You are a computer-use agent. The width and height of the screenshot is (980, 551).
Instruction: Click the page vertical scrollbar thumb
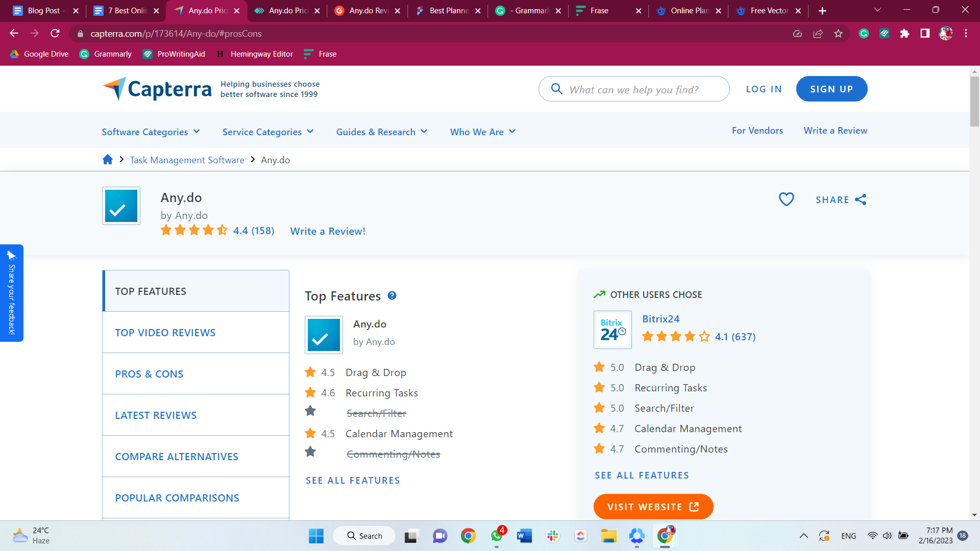(x=974, y=102)
